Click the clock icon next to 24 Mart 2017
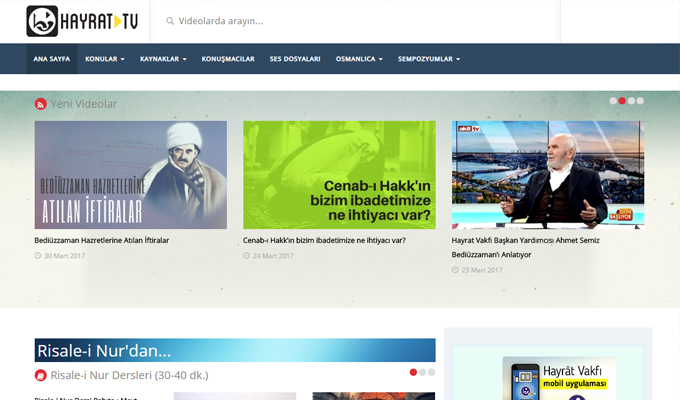680x400 pixels. pyautogui.click(x=246, y=256)
